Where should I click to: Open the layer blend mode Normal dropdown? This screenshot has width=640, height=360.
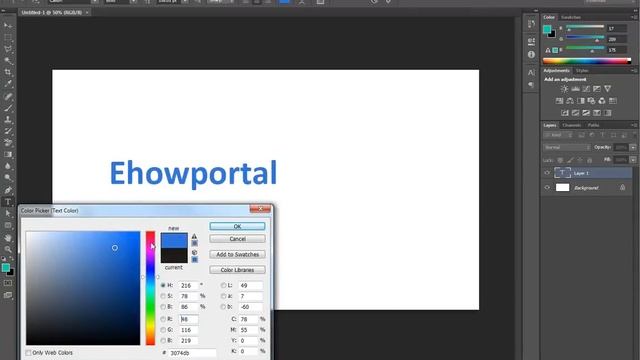click(x=567, y=147)
